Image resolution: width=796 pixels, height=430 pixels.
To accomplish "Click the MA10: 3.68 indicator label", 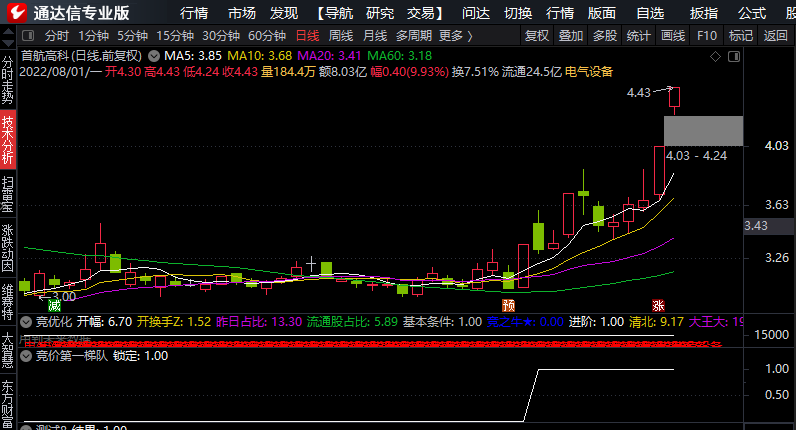I will pos(259,56).
